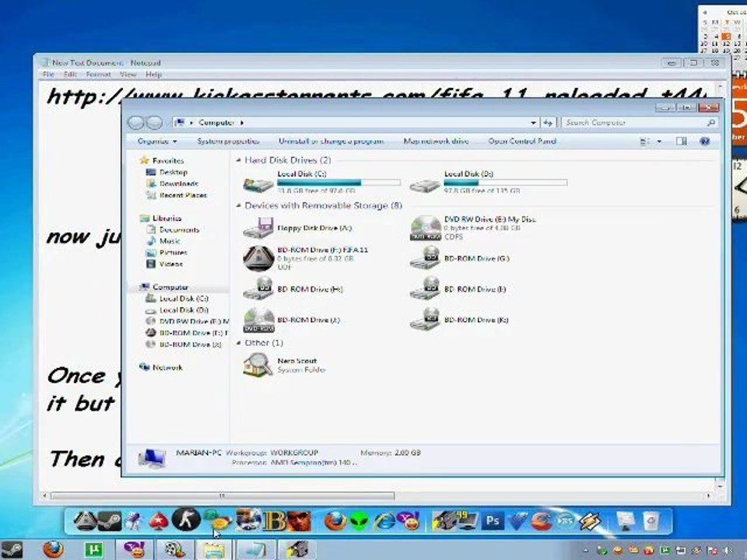
Task: Open the Videos library
Action: pos(171,264)
